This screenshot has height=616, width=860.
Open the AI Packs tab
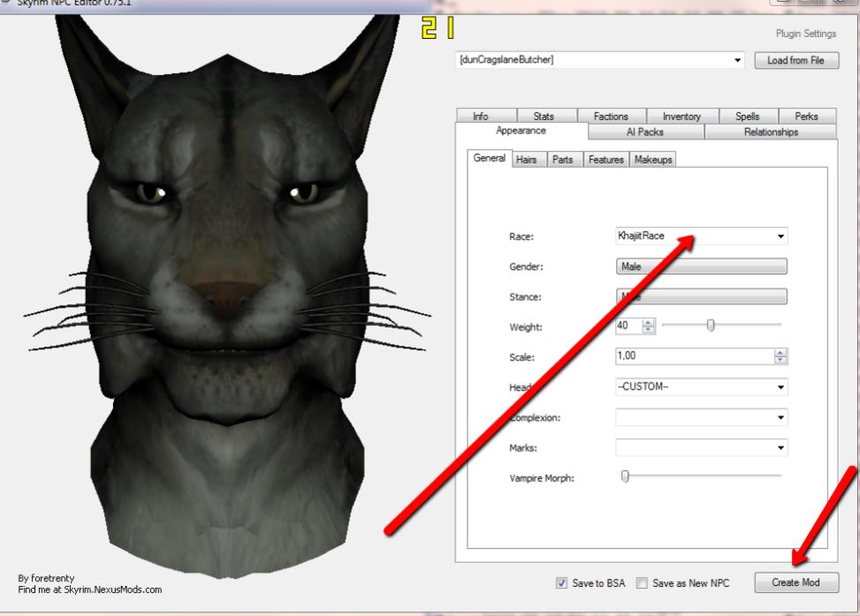(x=645, y=132)
